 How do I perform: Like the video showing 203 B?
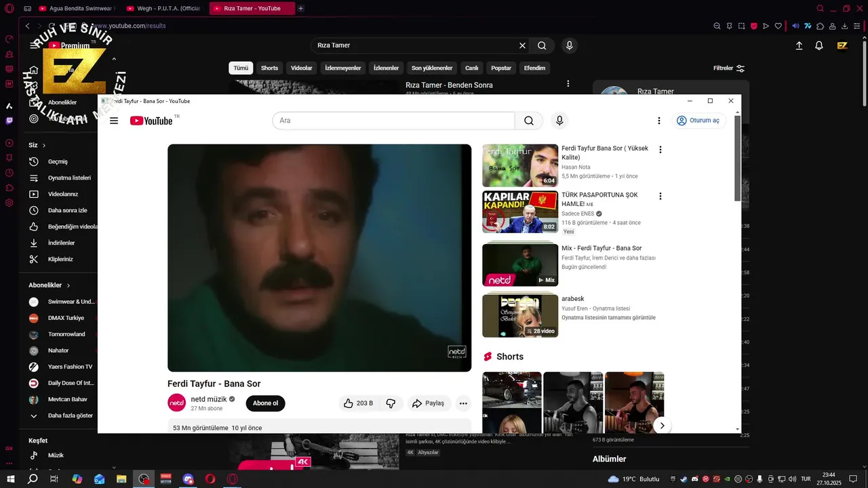[x=357, y=403]
